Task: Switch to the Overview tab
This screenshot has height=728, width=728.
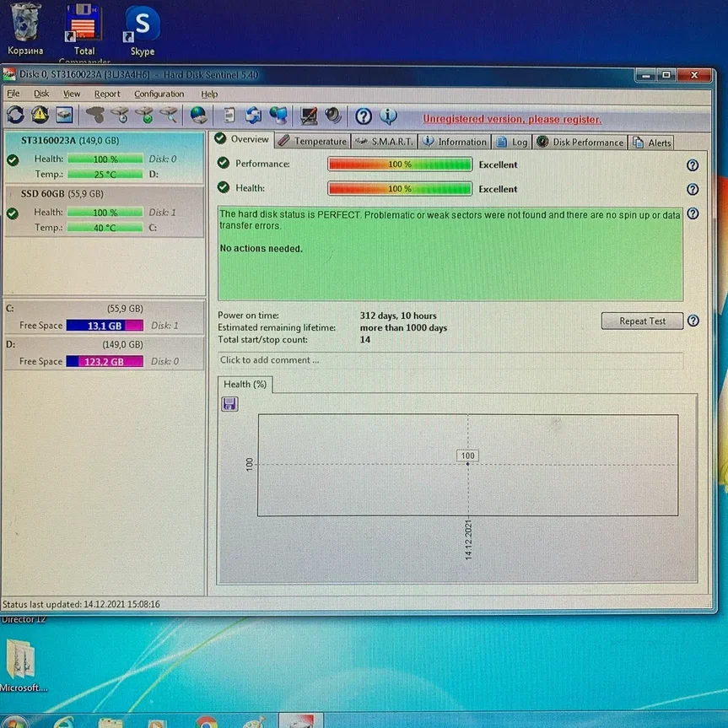Action: click(242, 139)
